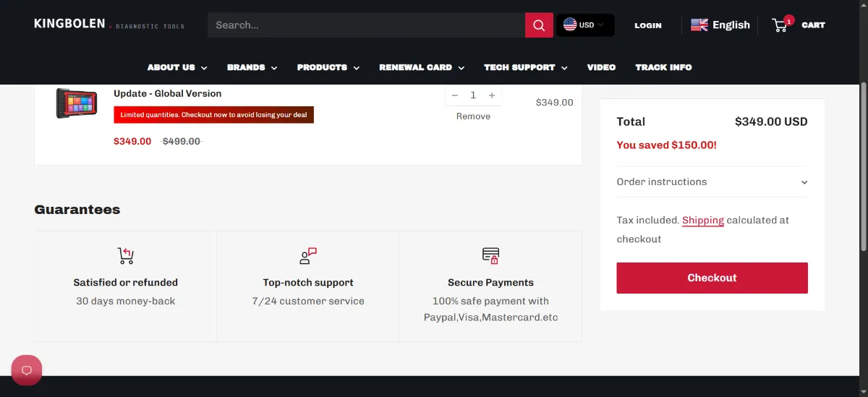Open the VIDEO menu item
Screen dimensions: 868x397
point(601,67)
